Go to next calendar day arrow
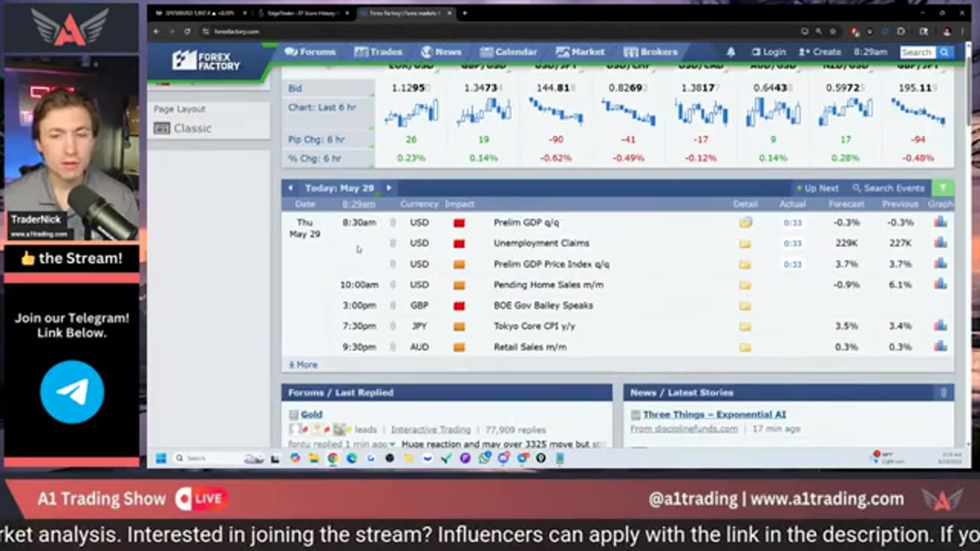 [x=388, y=187]
